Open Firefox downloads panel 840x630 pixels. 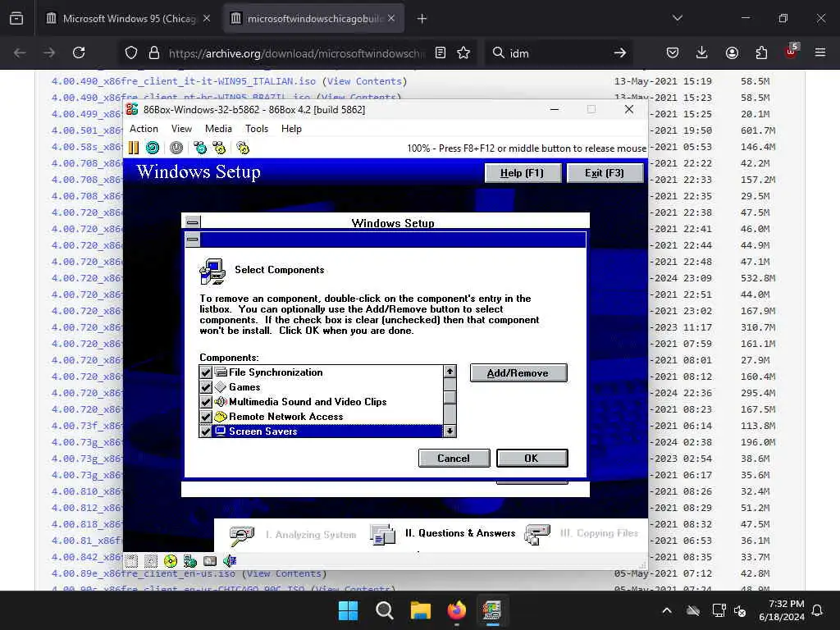[702, 52]
